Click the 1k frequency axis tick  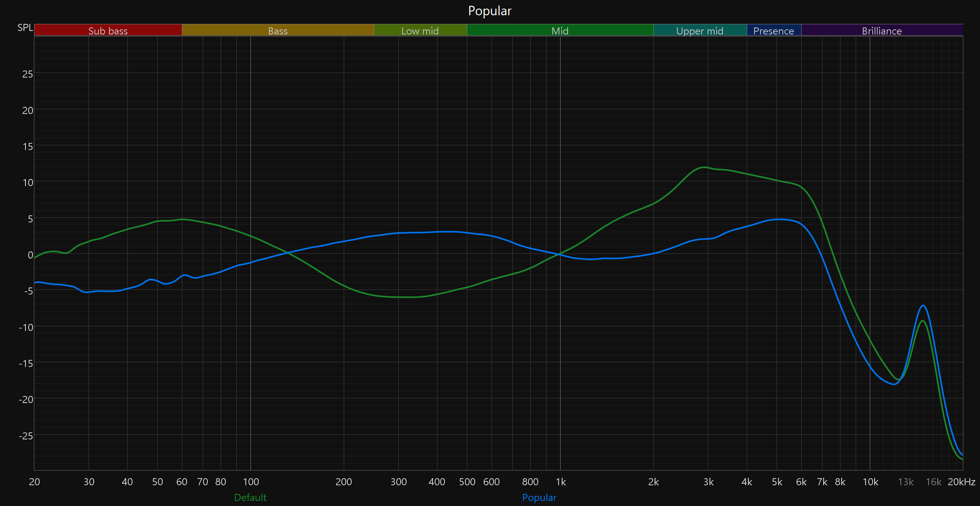(561, 482)
